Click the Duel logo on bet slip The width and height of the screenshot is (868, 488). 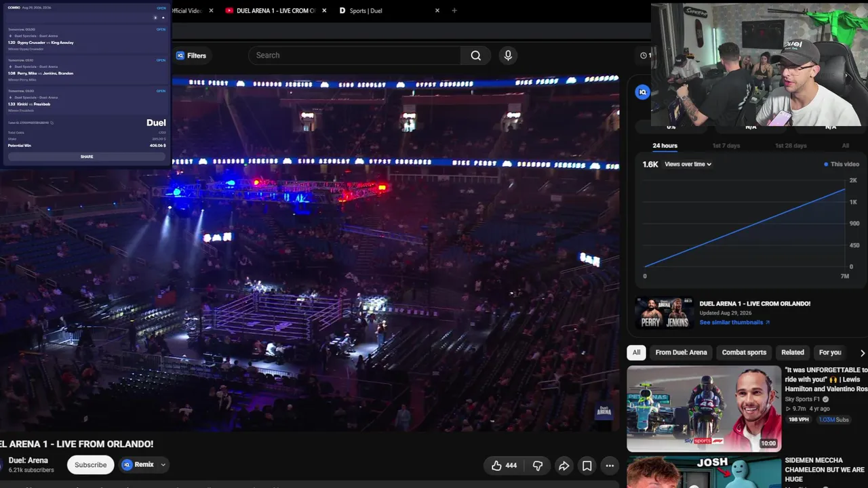[156, 123]
